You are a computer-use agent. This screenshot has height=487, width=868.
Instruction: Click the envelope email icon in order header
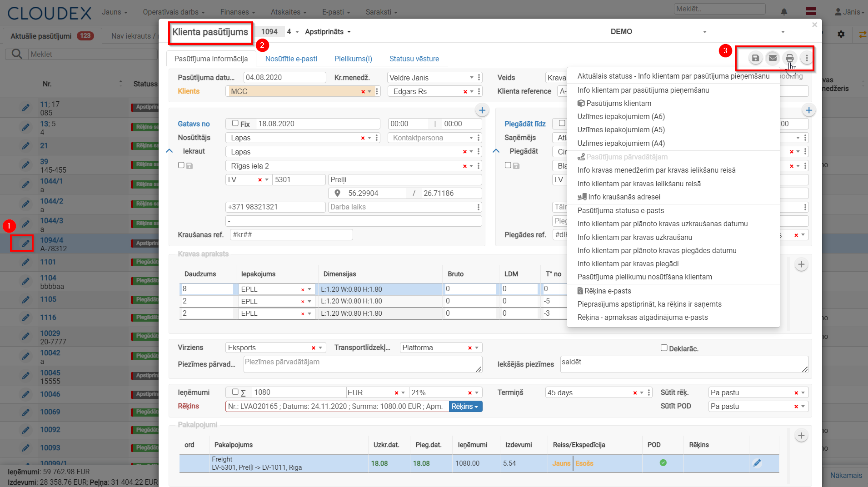(773, 58)
